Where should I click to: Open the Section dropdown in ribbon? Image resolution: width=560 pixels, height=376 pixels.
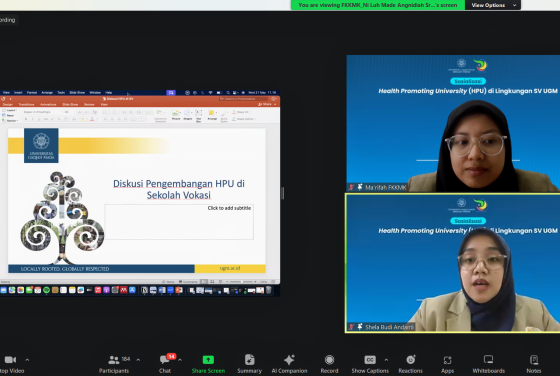10,121
